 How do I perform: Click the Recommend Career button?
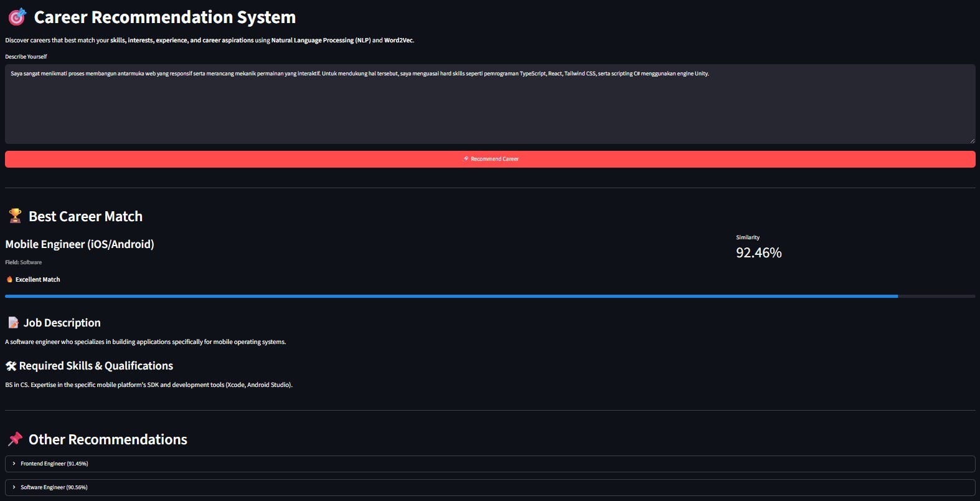490,159
